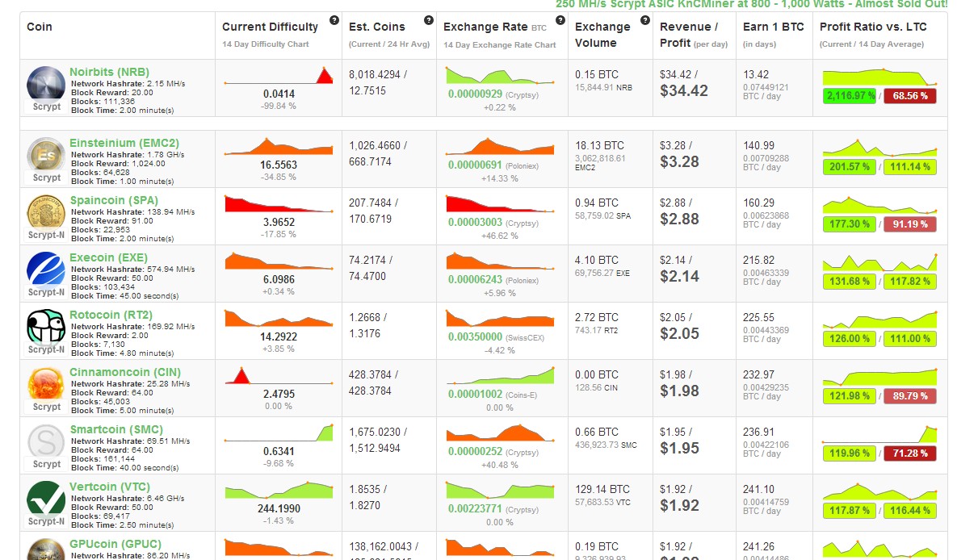
Task: Click the Smartcoin grey S logo
Action: [x=46, y=441]
